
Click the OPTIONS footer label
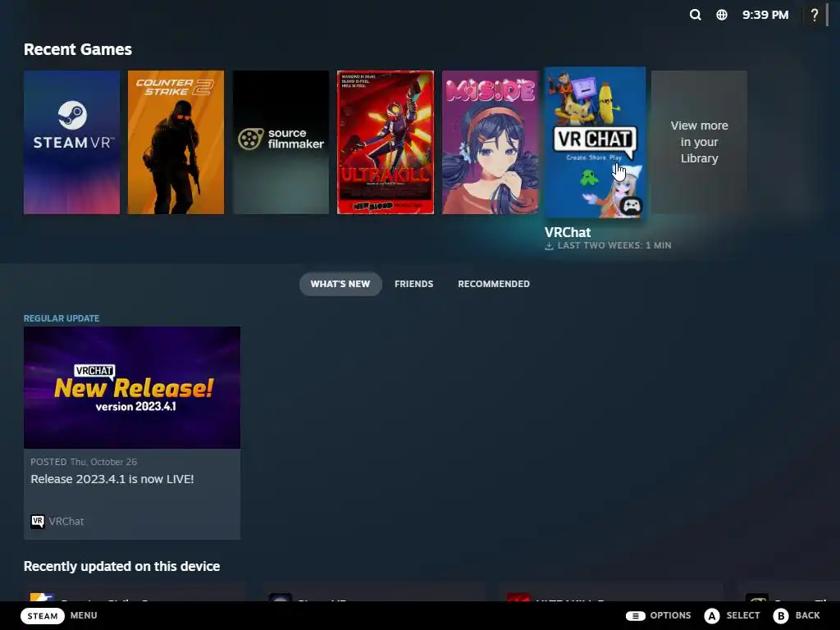[670, 615]
